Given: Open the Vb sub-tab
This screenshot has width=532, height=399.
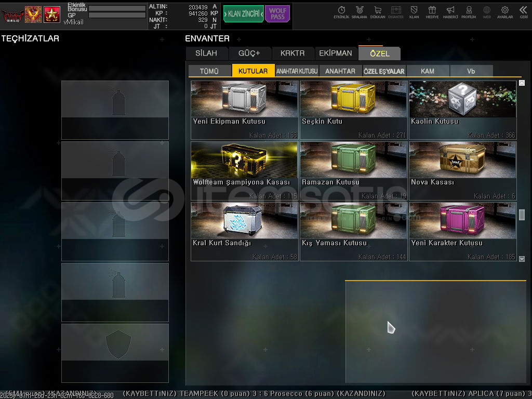Looking at the screenshot, I should (x=471, y=71).
